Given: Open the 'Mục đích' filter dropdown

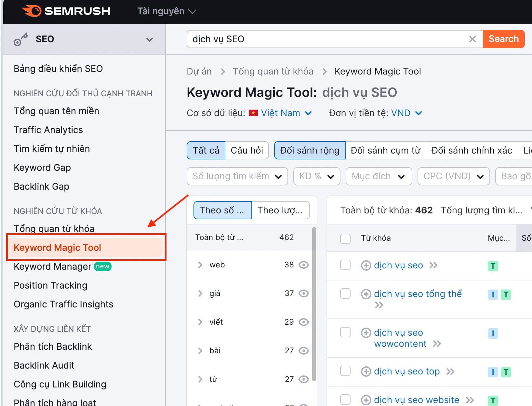Looking at the screenshot, I should 379,176.
